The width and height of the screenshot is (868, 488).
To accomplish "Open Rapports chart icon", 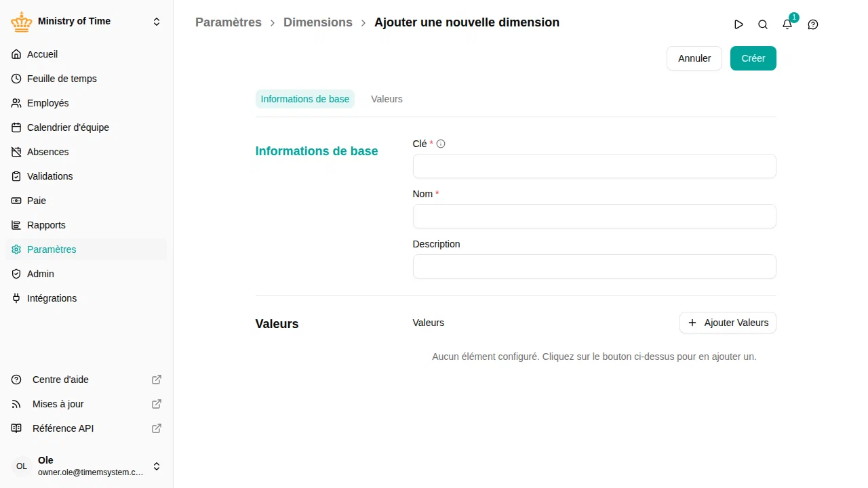I will [16, 225].
